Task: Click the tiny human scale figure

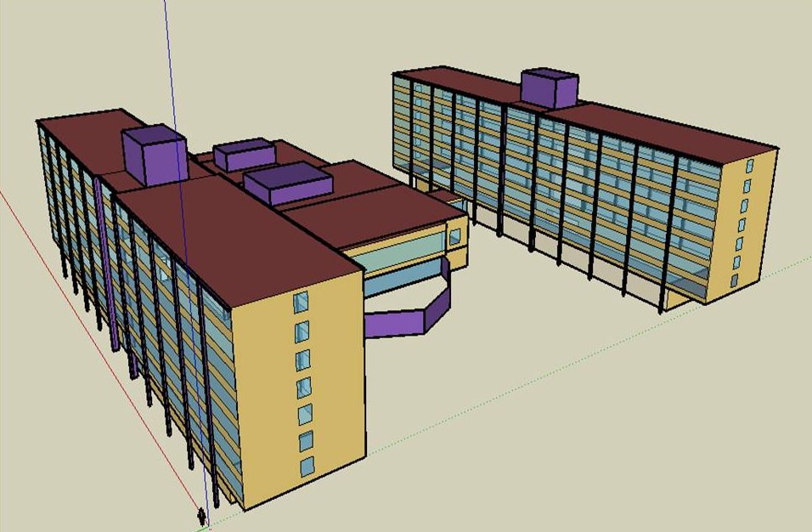Action: point(201,516)
